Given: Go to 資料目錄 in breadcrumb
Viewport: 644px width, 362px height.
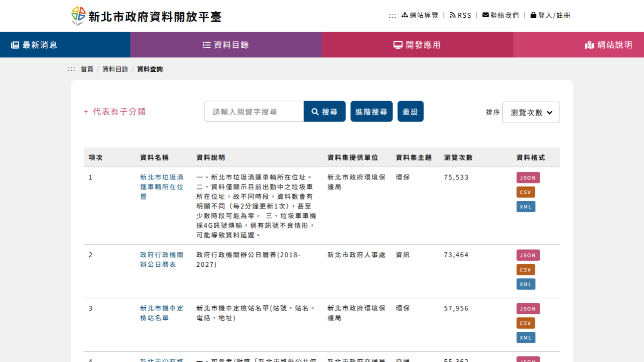Looking at the screenshot, I should [116, 69].
